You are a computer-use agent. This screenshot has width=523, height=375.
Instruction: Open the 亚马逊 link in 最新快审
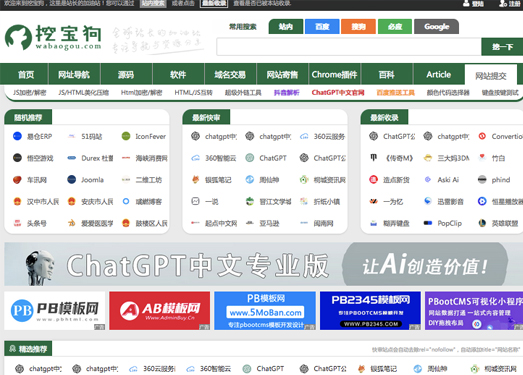269,223
